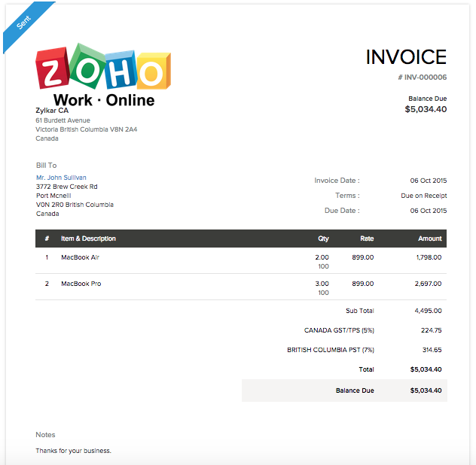This screenshot has width=476, height=465.
Task: Click the blue Sent ribbon badge
Action: (x=24, y=22)
